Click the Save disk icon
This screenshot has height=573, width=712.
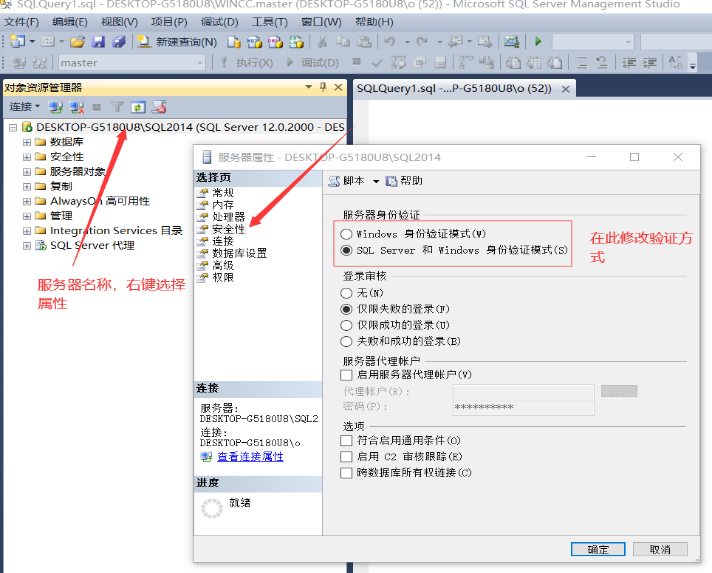(x=98, y=42)
